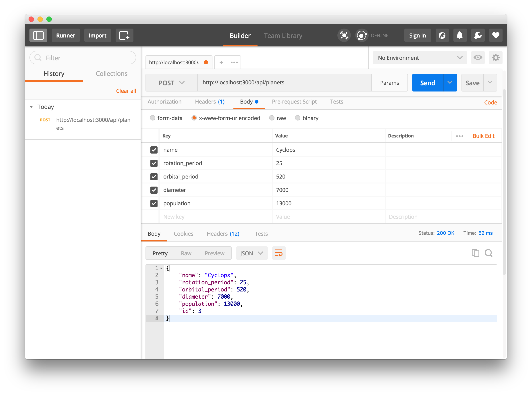Switch to the Tests response tab
This screenshot has height=395, width=532.
pos(261,233)
